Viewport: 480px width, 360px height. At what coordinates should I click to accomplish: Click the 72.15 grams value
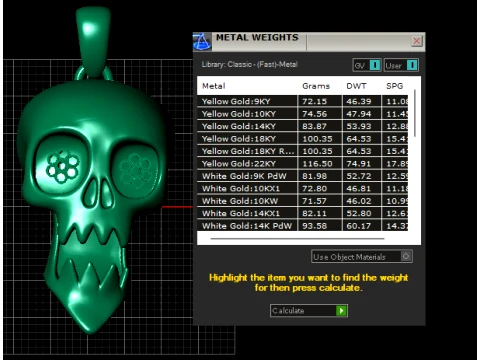coord(314,101)
